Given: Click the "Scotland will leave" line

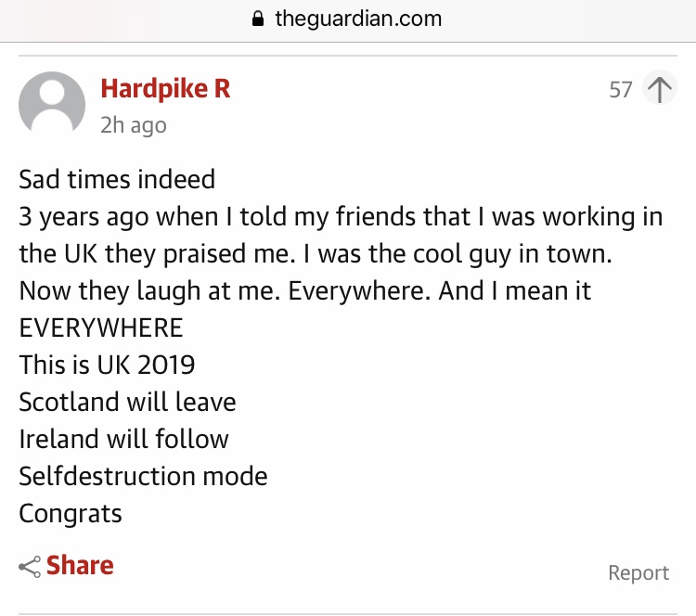Looking at the screenshot, I should (127, 402).
